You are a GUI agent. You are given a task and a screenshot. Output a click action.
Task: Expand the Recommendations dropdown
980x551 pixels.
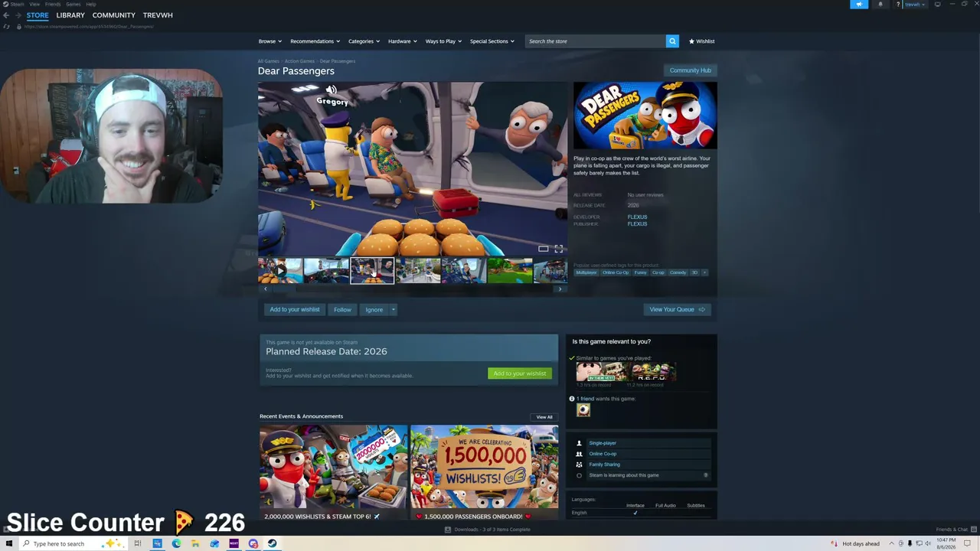pyautogui.click(x=315, y=41)
